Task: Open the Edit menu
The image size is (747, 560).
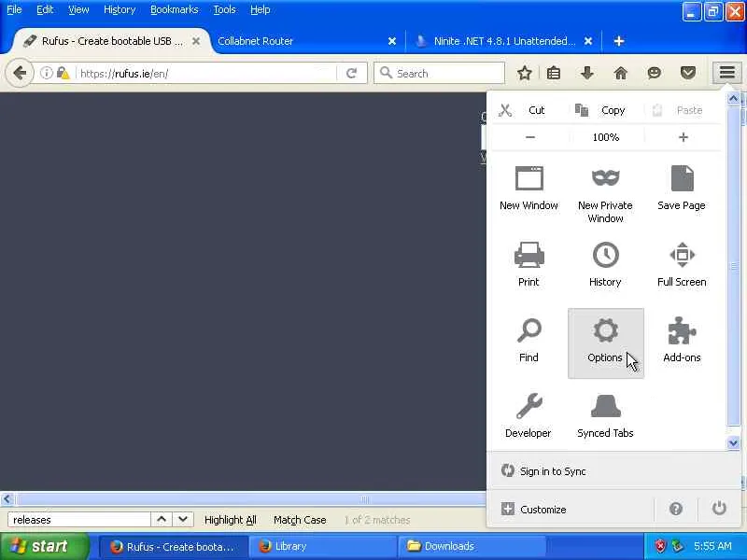Action: 45,9
